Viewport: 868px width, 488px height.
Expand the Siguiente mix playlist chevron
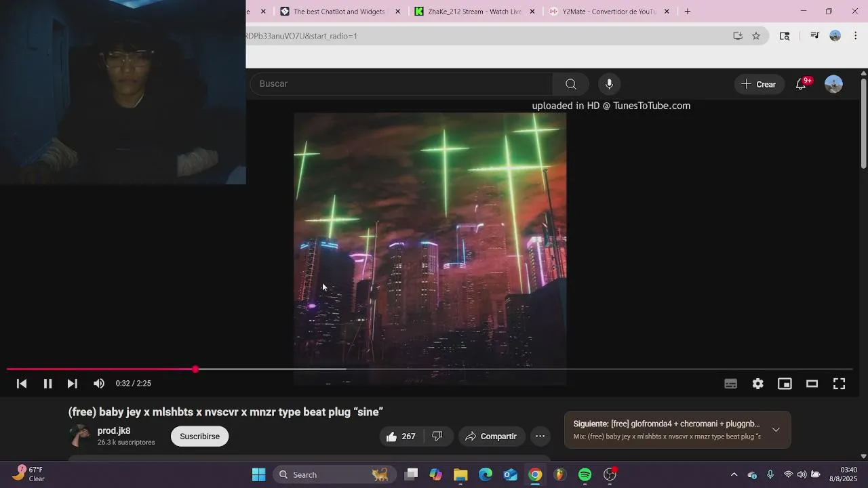776,430
